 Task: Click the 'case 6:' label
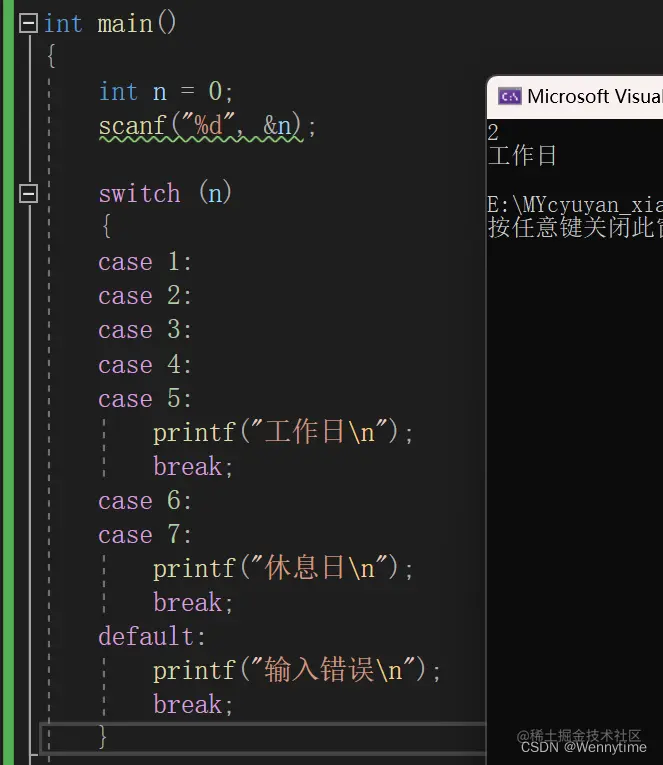pos(145,501)
